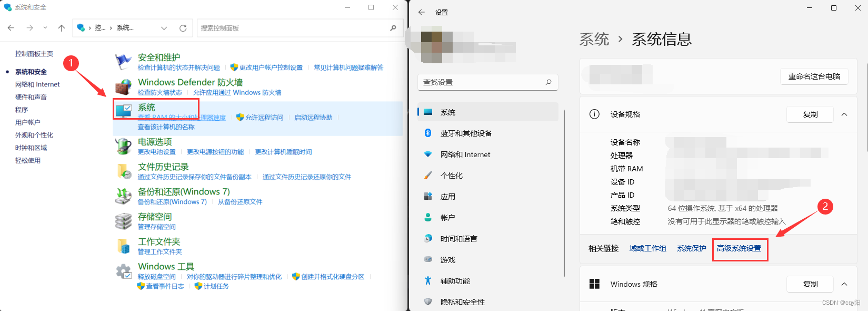
Task: Click the see this computer's name link
Action: [166, 127]
